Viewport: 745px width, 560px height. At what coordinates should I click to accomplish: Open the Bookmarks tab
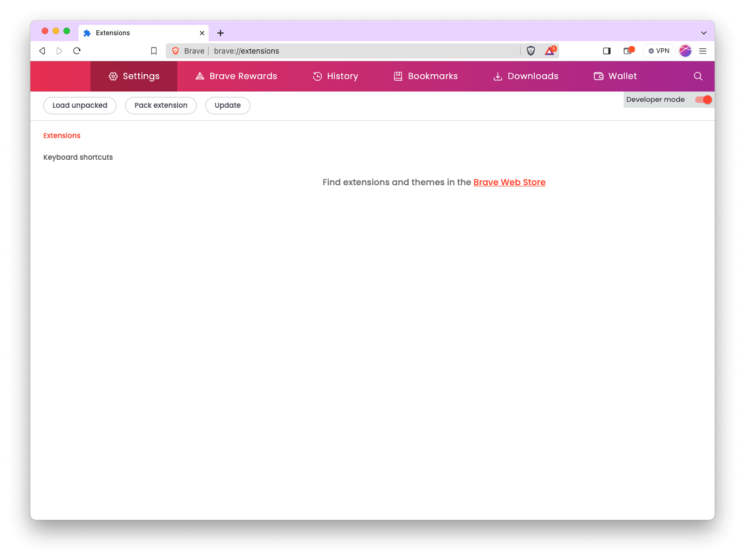click(x=425, y=76)
